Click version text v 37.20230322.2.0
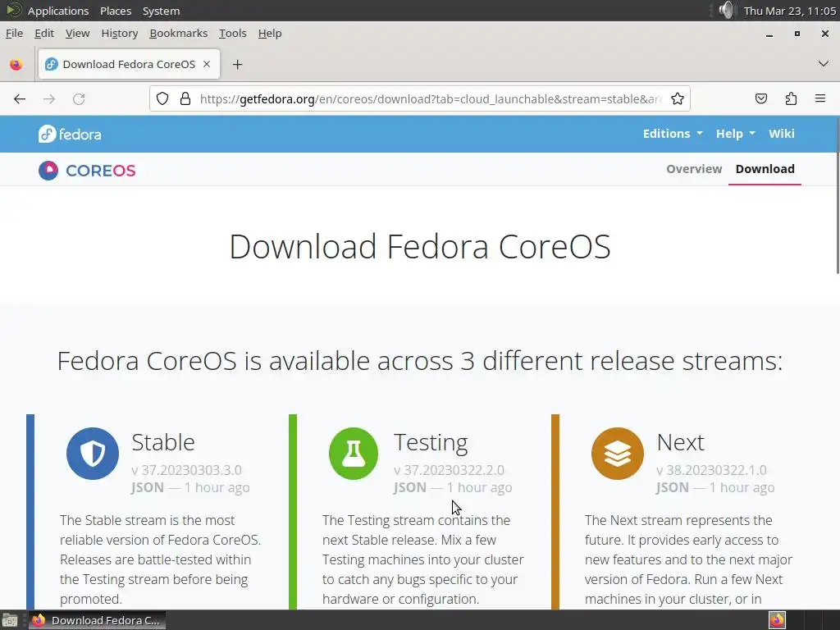 pyautogui.click(x=449, y=470)
